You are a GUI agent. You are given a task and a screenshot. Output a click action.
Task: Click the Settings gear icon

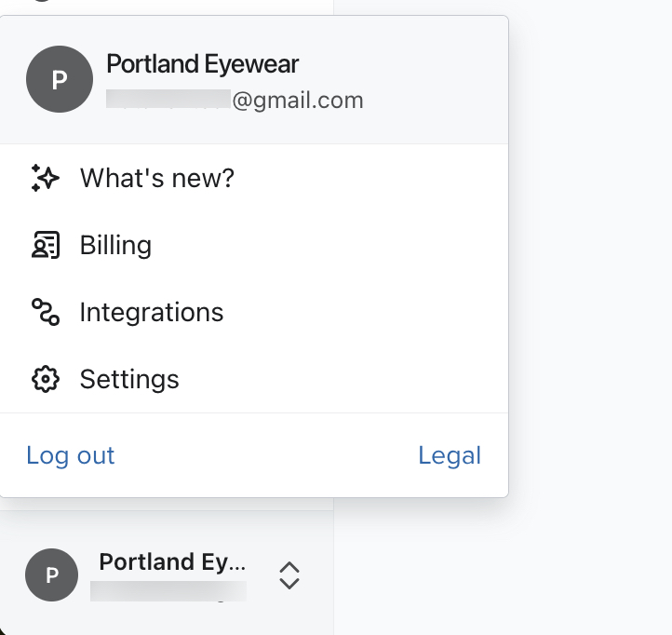coord(45,379)
